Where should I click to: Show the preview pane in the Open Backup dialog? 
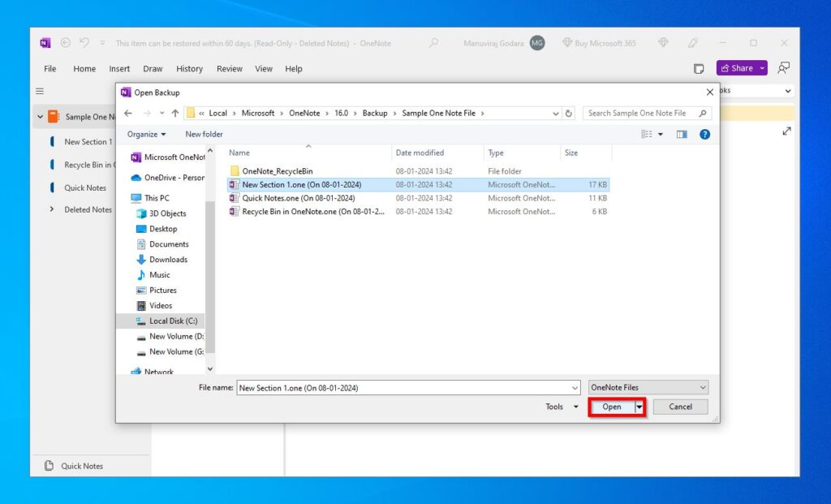[x=682, y=134]
